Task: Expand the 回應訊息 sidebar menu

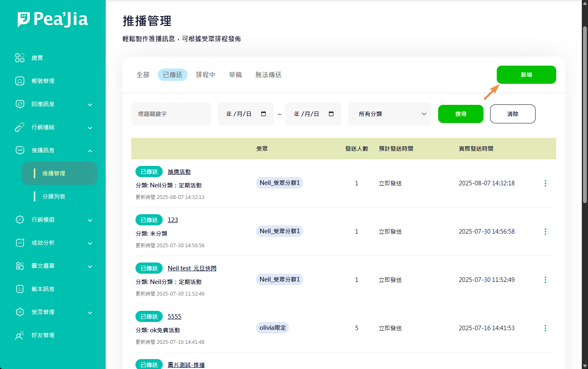Action: pos(90,104)
